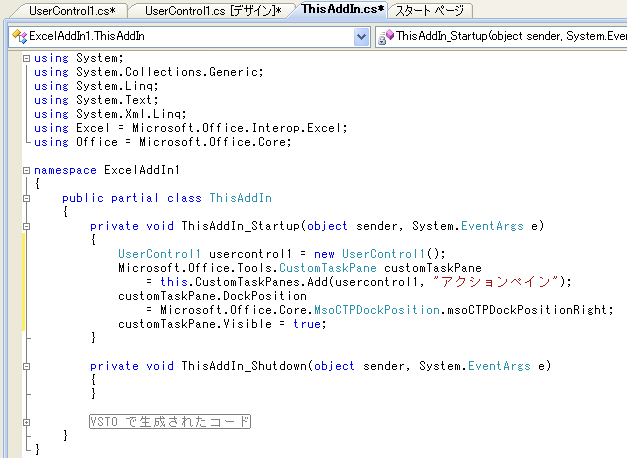Image resolution: width=627 pixels, height=458 pixels.
Task: Collapse the ThisAddIn_Shutdown method
Action: [26, 366]
